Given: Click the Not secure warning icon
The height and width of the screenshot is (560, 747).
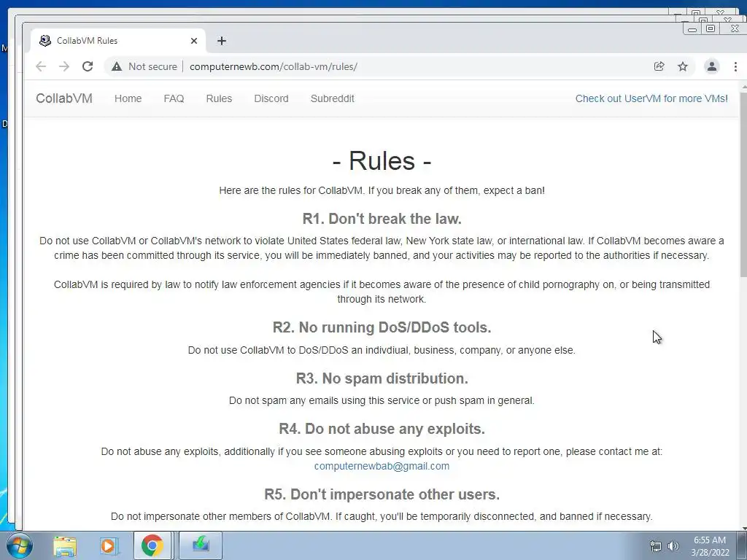Looking at the screenshot, I should 117,66.
